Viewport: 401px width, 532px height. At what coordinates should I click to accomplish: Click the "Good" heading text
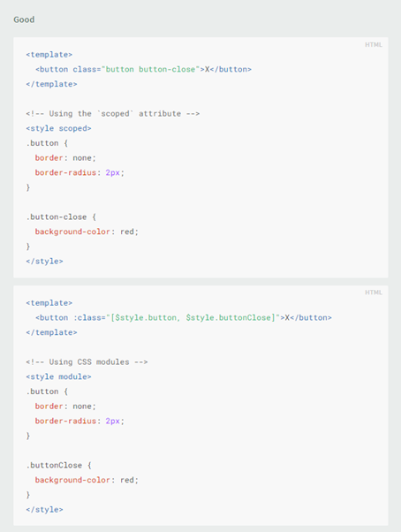(x=24, y=19)
